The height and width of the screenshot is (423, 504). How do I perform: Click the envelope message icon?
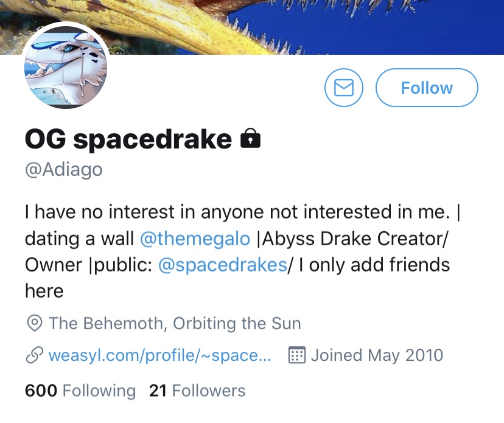343,88
